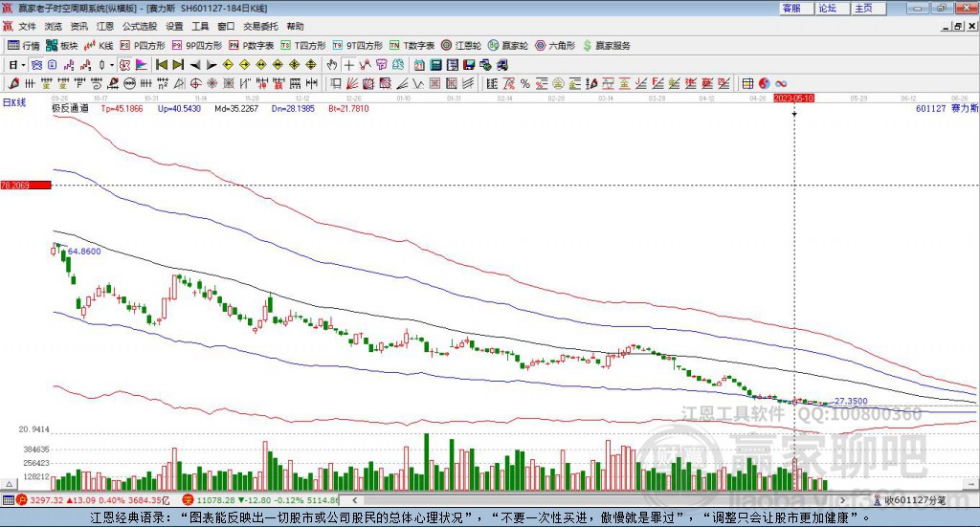This screenshot has height=527, width=980.
Task: Open the 江恩 menu
Action: tap(105, 26)
